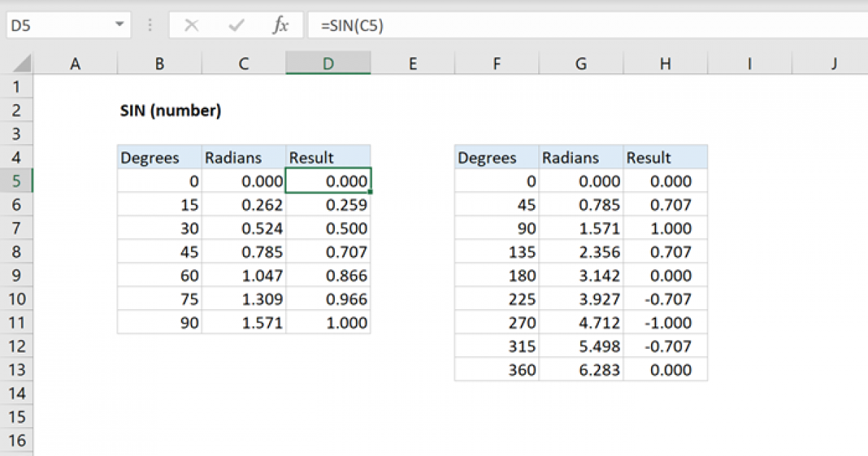This screenshot has width=868, height=456.
Task: Select the first Degrees header in column B
Action: (x=159, y=158)
